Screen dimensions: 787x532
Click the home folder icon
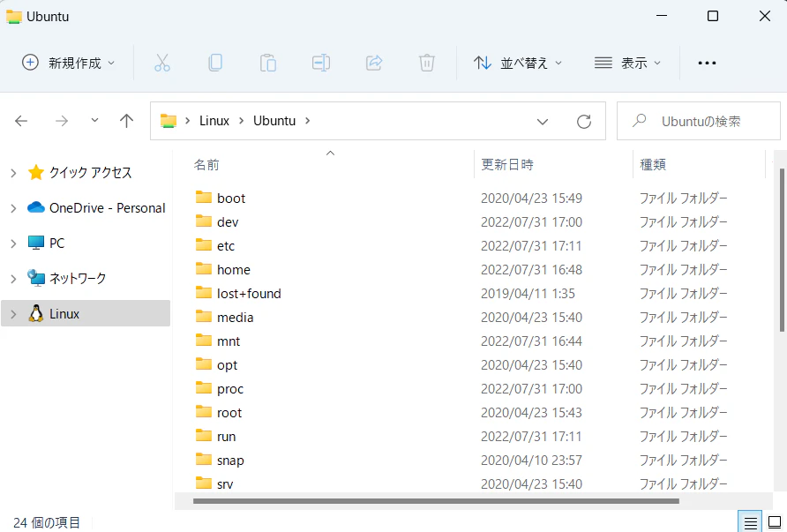(x=203, y=268)
